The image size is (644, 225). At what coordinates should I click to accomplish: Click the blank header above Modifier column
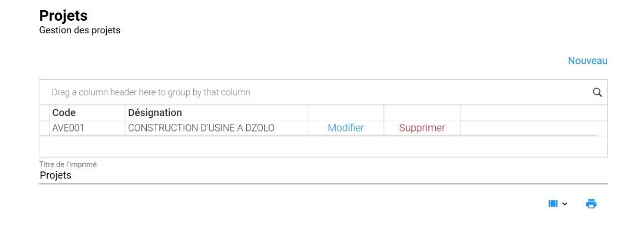click(x=346, y=112)
